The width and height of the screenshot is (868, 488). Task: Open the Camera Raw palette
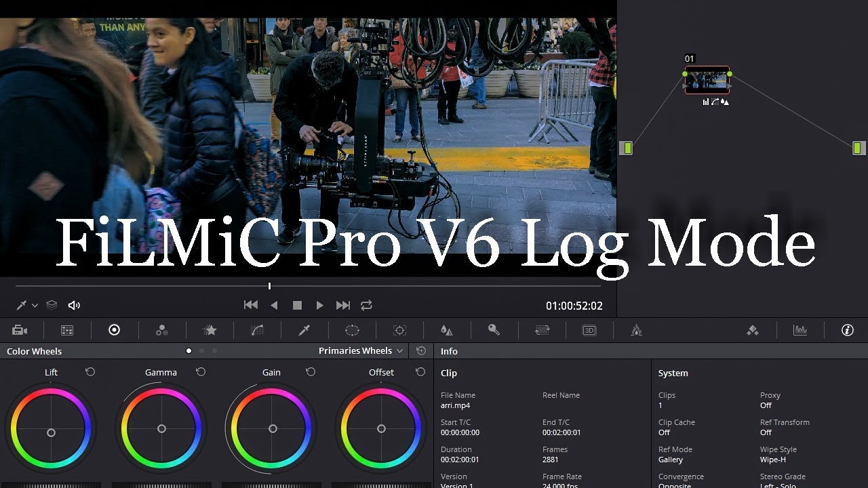[20, 330]
